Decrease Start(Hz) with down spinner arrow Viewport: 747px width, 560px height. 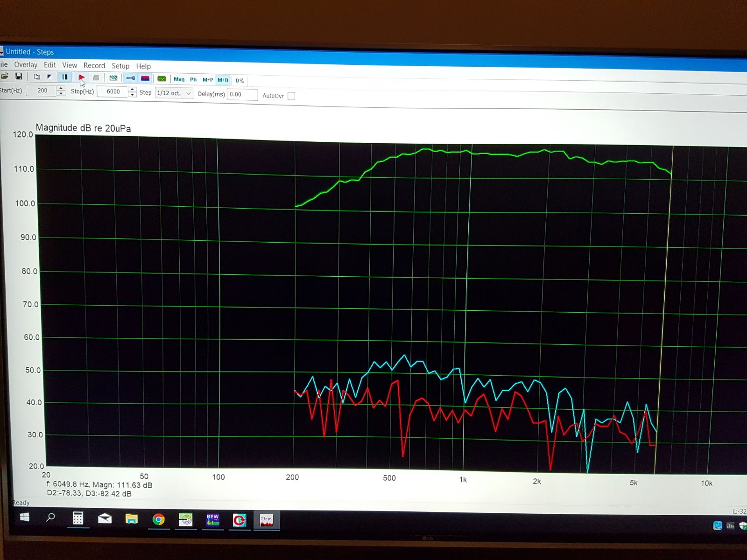(61, 93)
